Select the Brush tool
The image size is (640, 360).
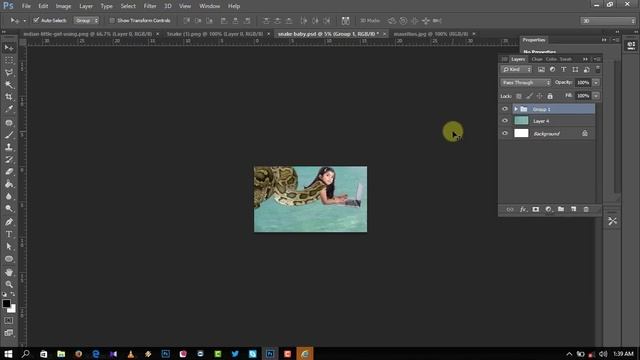pos(9,135)
